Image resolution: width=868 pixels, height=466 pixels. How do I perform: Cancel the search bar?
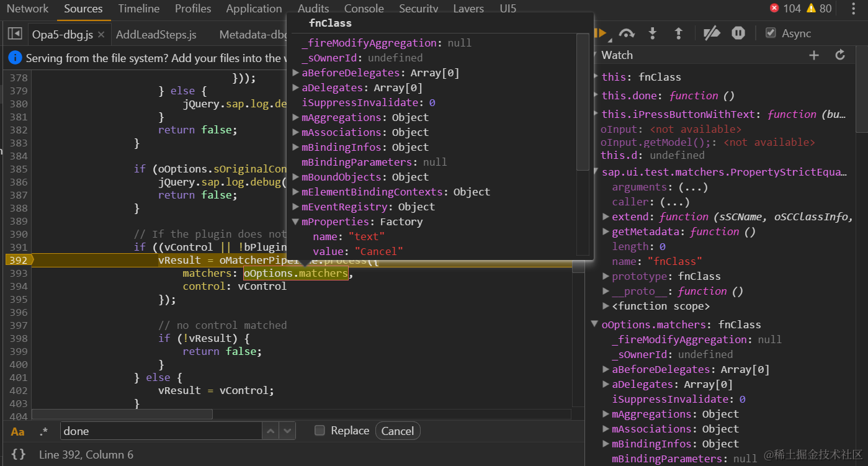[x=398, y=431]
